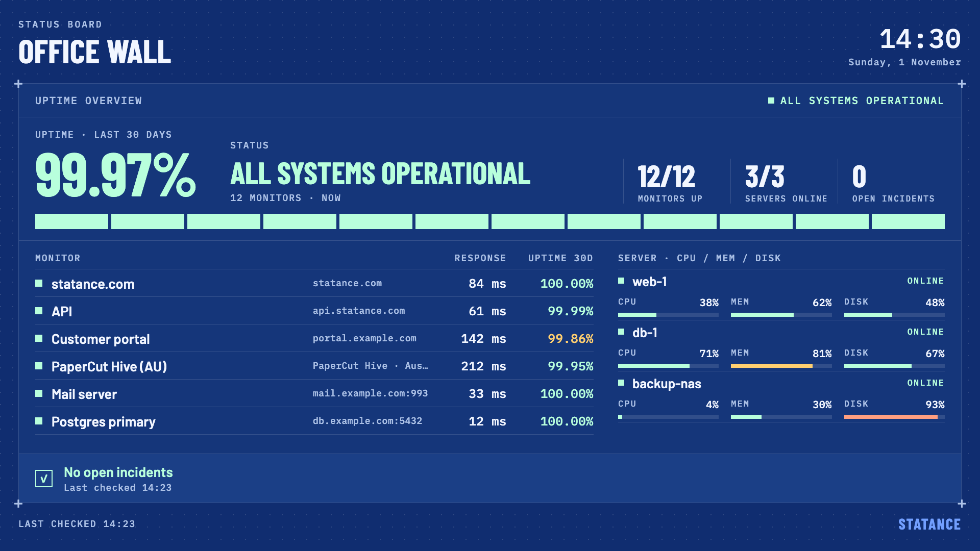Click the UPTIME OVERVIEW panel heading

89,101
